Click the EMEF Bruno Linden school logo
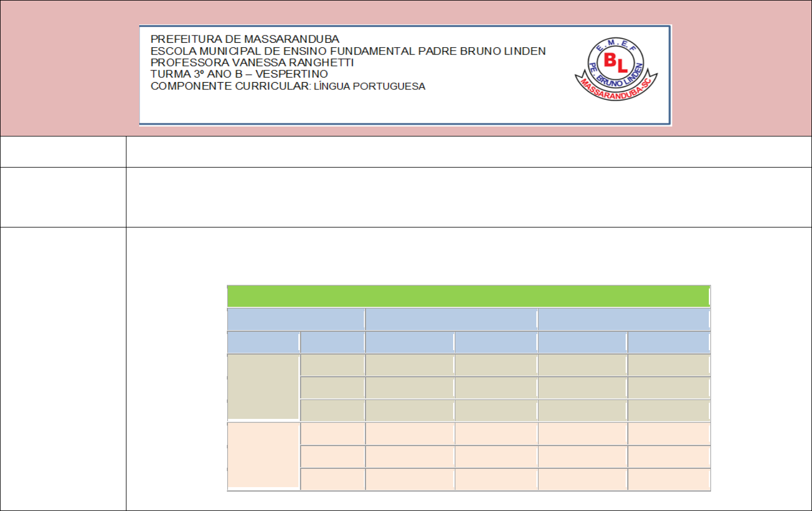Screen dimensions: 812x511 tap(616, 70)
